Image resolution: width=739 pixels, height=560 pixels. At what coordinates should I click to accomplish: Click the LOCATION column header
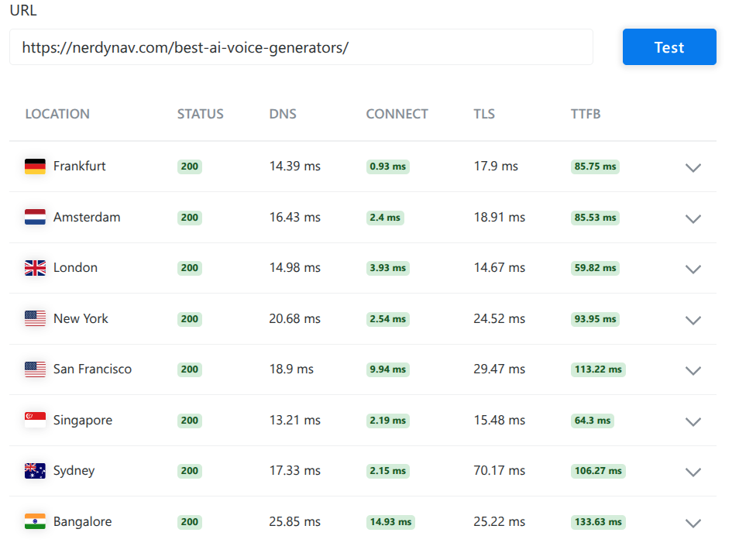coord(57,114)
